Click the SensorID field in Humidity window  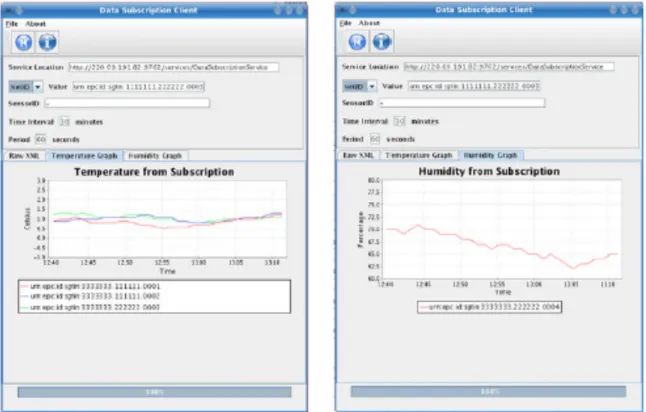pyautogui.click(x=462, y=103)
